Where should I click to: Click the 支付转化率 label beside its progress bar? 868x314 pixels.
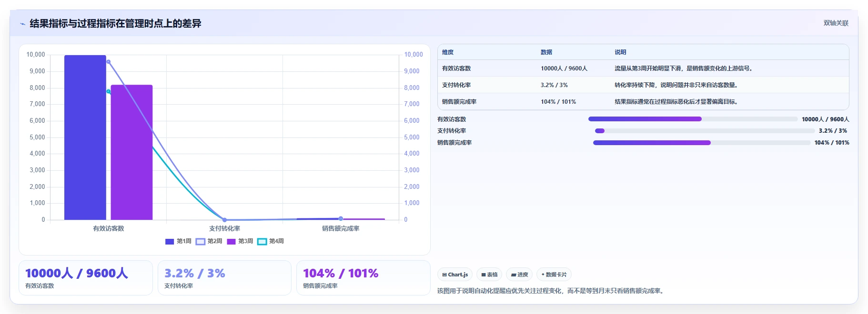click(x=452, y=131)
